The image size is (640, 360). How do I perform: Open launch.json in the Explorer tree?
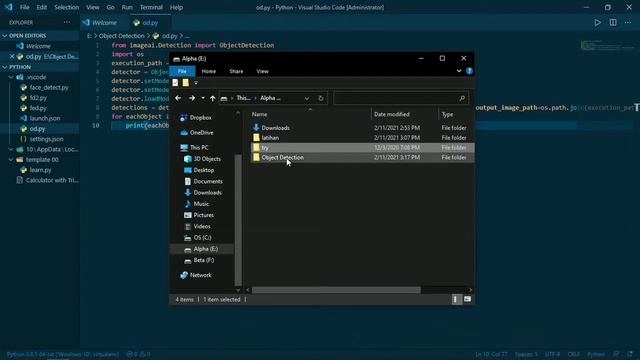pyautogui.click(x=44, y=118)
